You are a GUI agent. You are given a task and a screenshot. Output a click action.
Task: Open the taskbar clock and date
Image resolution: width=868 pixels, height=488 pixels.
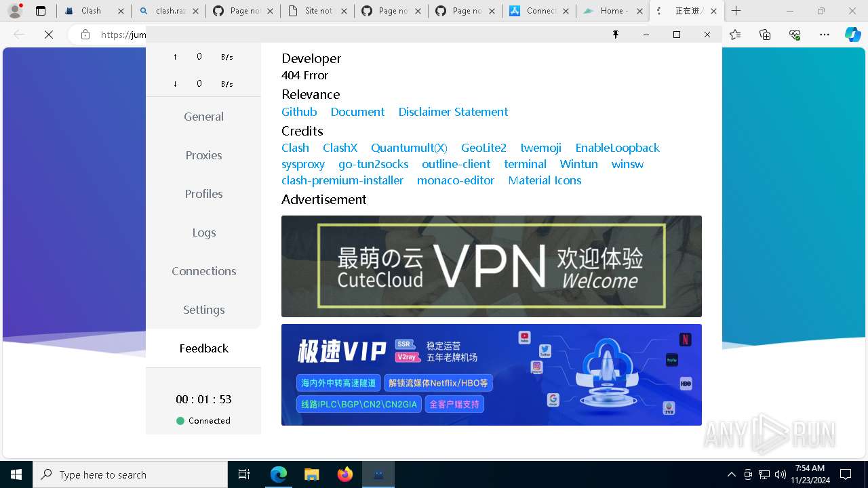pos(810,474)
